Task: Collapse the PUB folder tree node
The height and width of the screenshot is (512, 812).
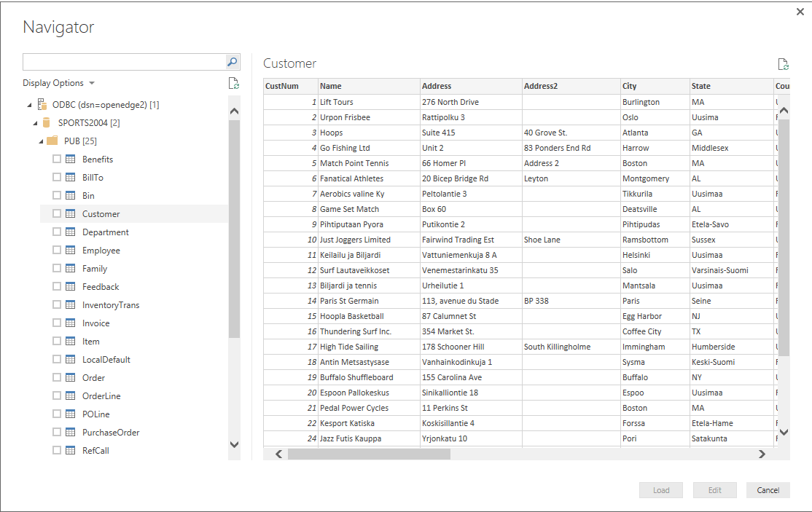Action: point(41,141)
